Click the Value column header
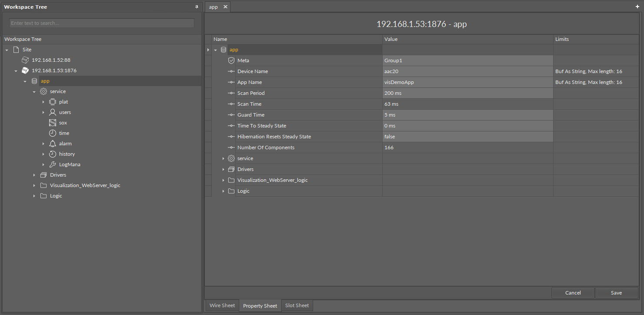 [468, 39]
